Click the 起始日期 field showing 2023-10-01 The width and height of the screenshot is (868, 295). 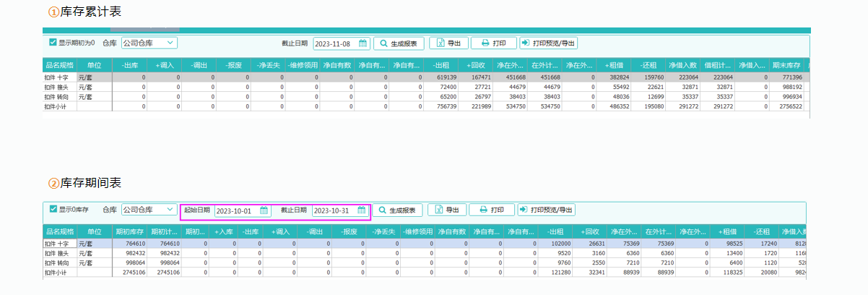click(x=235, y=210)
